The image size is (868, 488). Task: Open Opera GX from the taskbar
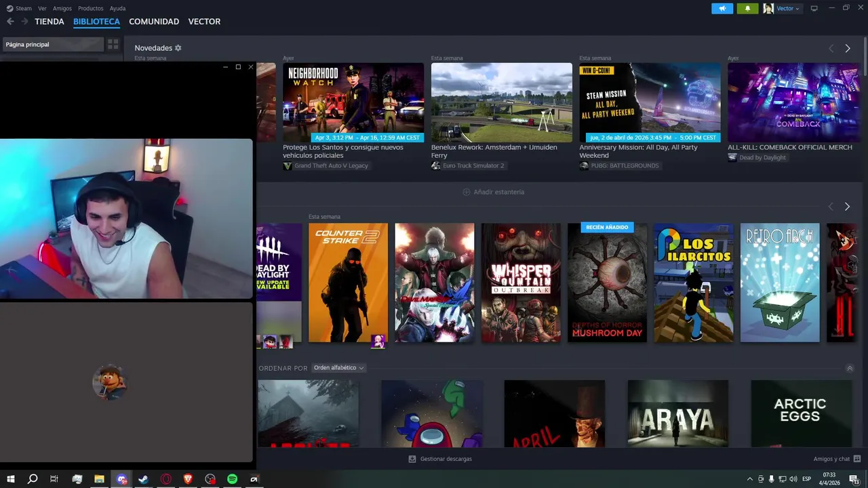[x=165, y=479]
